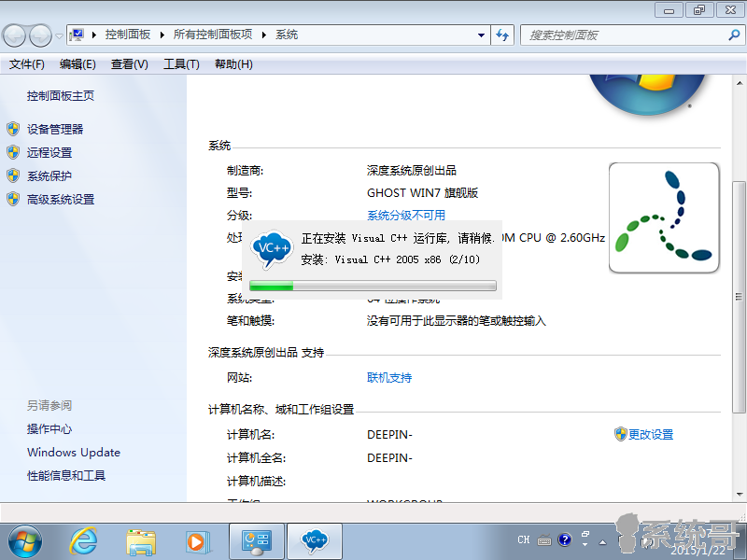Click the 计算机名称、域和工作组设置 heading

[281, 410]
